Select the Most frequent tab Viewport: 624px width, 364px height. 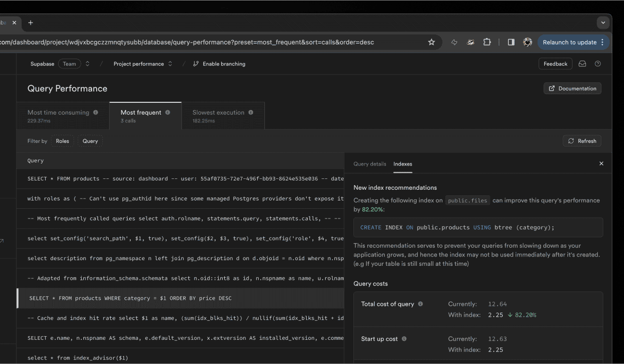pos(146,116)
